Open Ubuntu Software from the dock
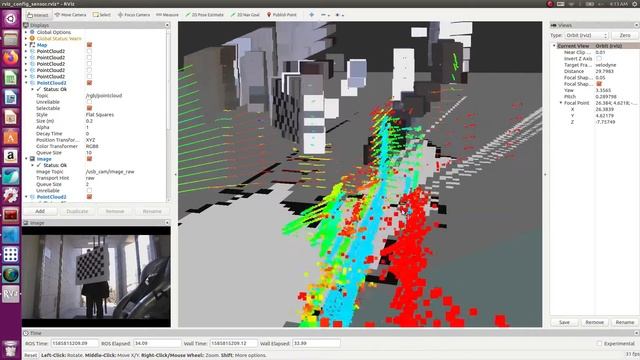The width and height of the screenshot is (640, 360). (11, 137)
